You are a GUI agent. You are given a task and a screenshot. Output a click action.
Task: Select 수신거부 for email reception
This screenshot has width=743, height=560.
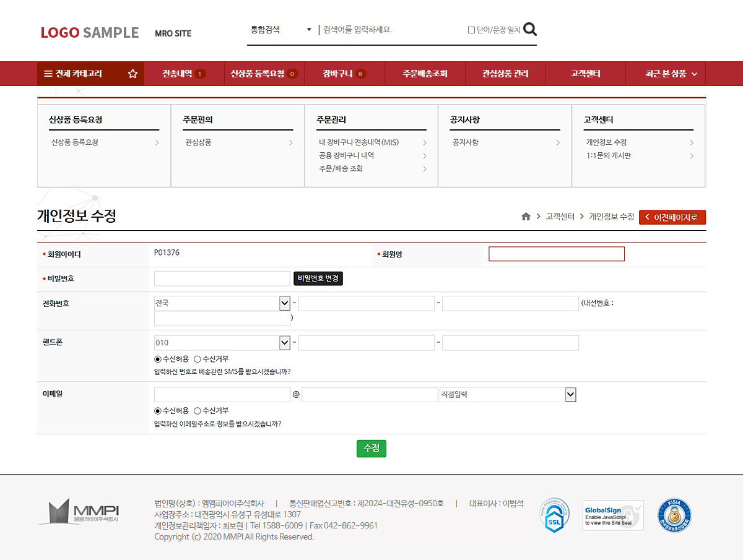click(x=198, y=411)
